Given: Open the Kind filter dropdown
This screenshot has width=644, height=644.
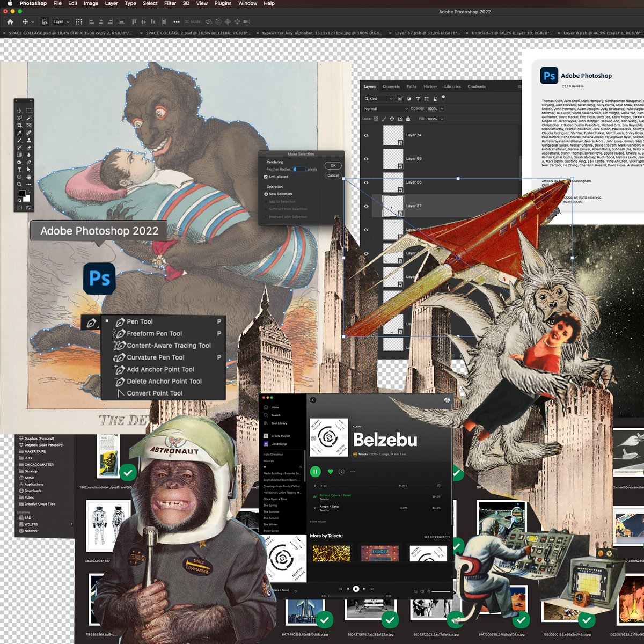Looking at the screenshot, I should pyautogui.click(x=379, y=99).
